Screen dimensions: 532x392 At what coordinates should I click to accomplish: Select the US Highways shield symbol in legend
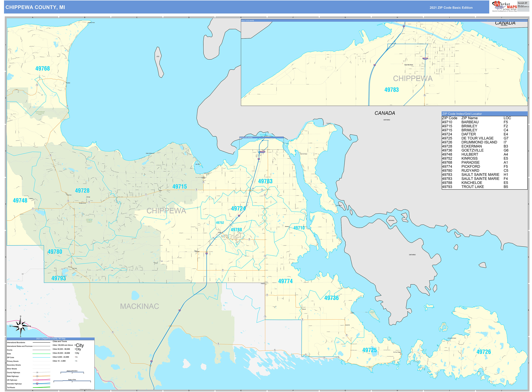click(37, 380)
